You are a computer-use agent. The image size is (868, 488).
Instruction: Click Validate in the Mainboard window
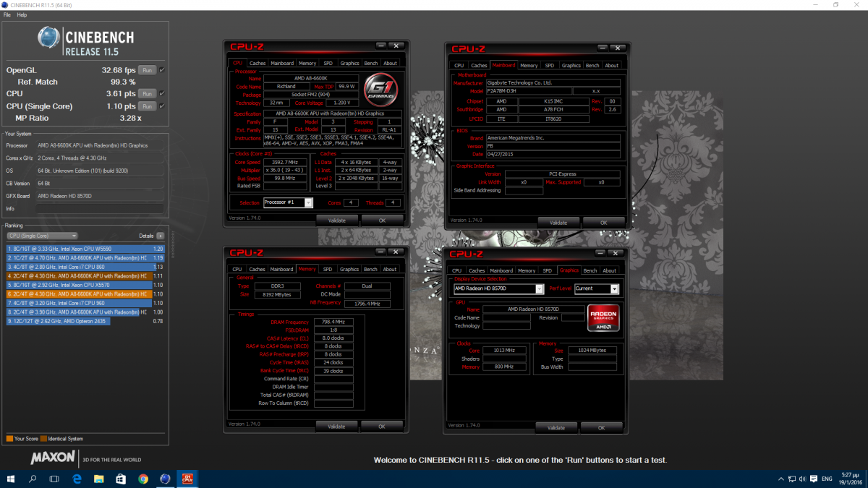click(558, 223)
